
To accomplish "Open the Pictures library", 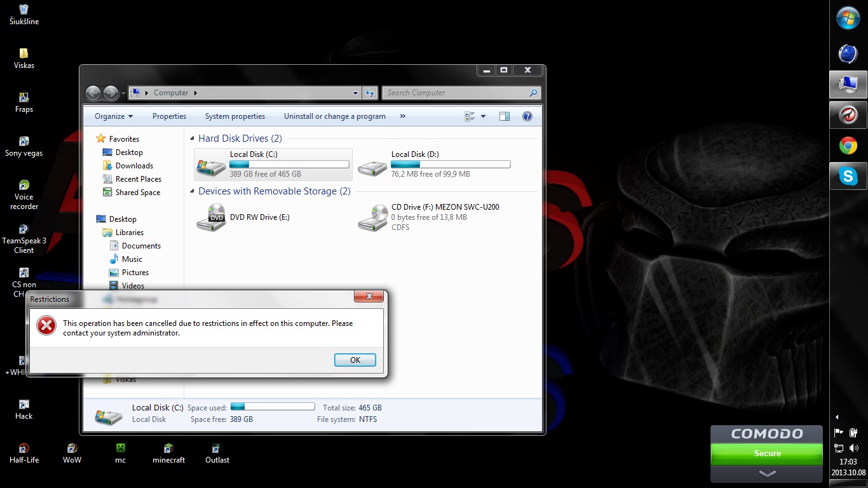I will point(135,273).
